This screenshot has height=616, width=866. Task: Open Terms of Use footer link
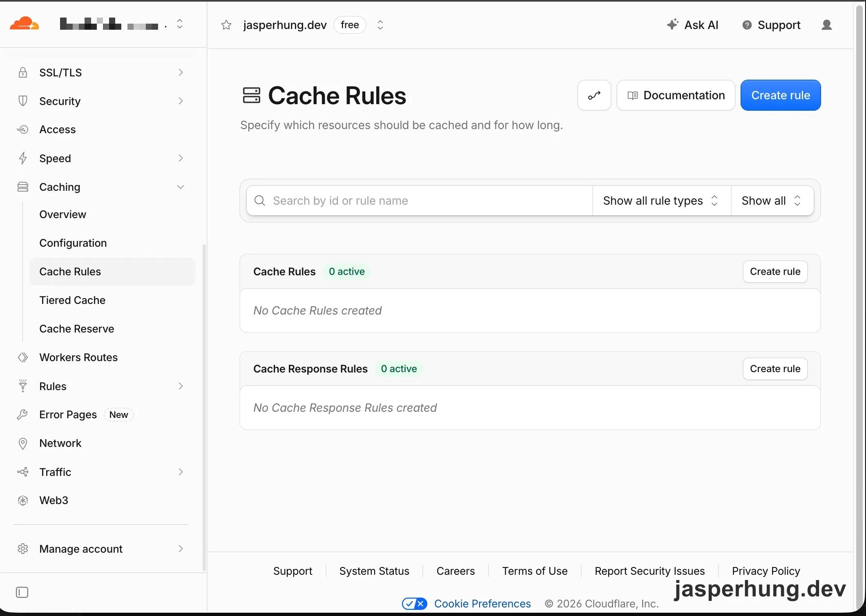(x=535, y=571)
